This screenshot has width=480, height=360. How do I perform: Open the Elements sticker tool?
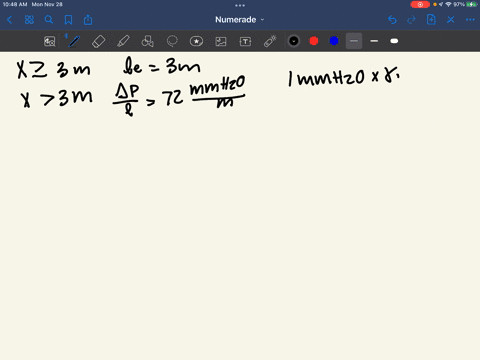tap(196, 41)
